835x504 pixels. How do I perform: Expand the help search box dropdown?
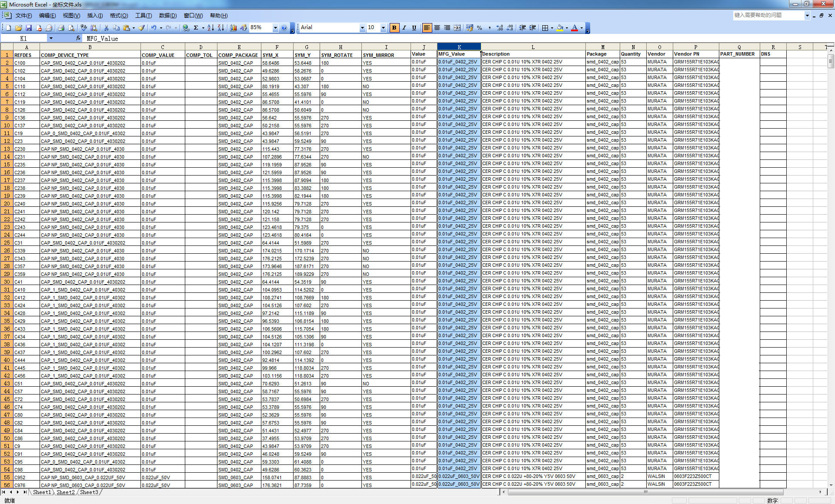pos(807,15)
